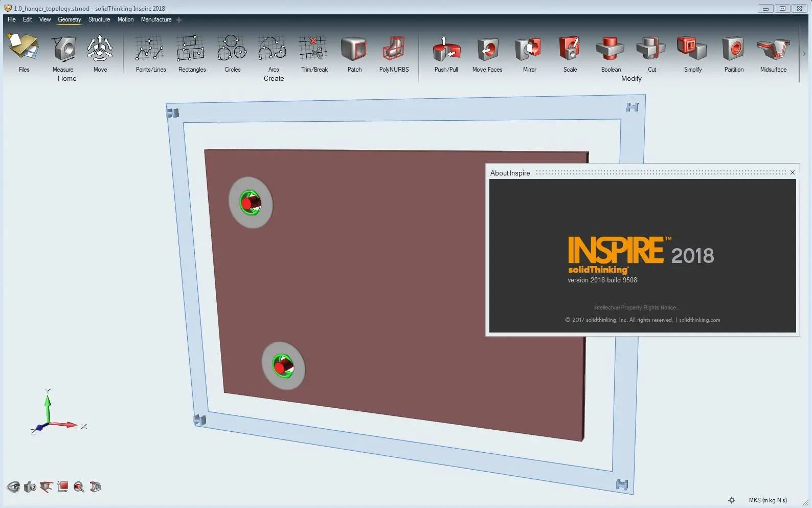
Task: Select the Patch tool
Action: [x=354, y=49]
